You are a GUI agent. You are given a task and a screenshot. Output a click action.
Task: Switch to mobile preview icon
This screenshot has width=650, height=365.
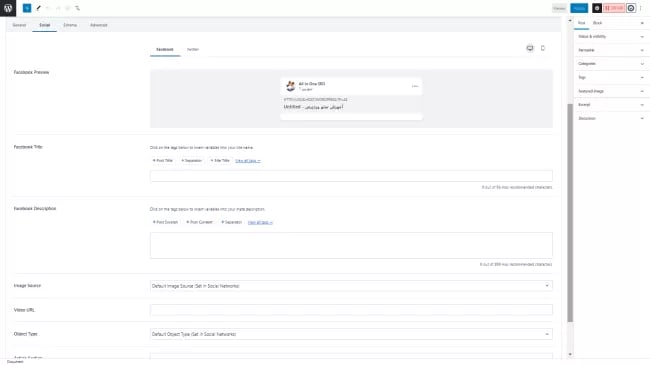point(543,48)
